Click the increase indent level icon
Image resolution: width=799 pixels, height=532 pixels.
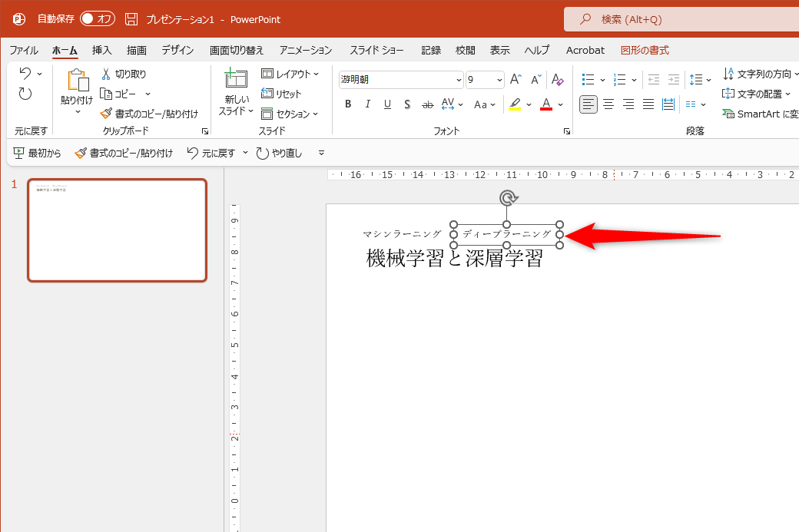pyautogui.click(x=674, y=79)
